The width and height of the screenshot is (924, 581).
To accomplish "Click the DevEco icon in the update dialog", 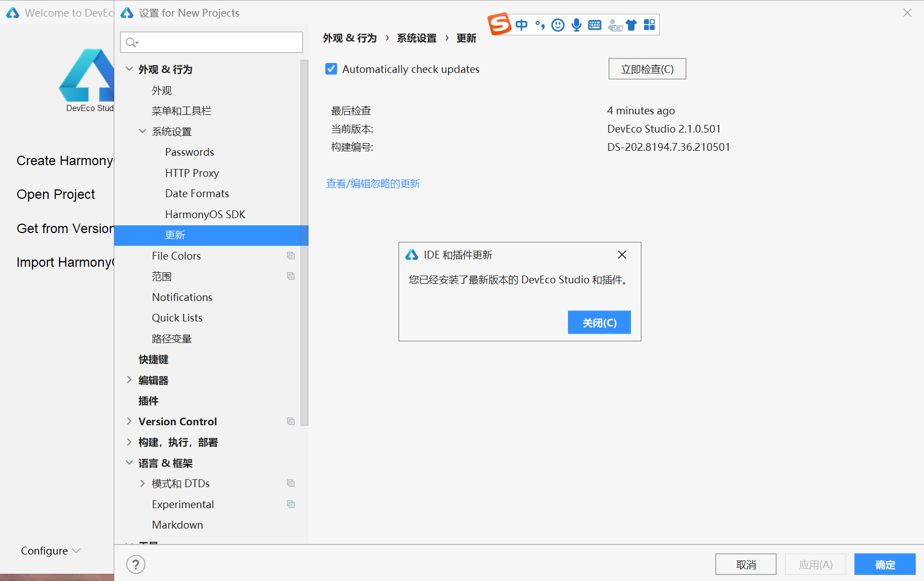I will 412,255.
